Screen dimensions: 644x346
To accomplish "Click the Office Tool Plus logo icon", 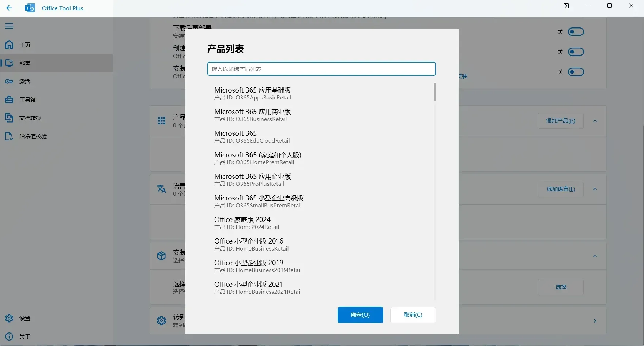I will 30,8.
